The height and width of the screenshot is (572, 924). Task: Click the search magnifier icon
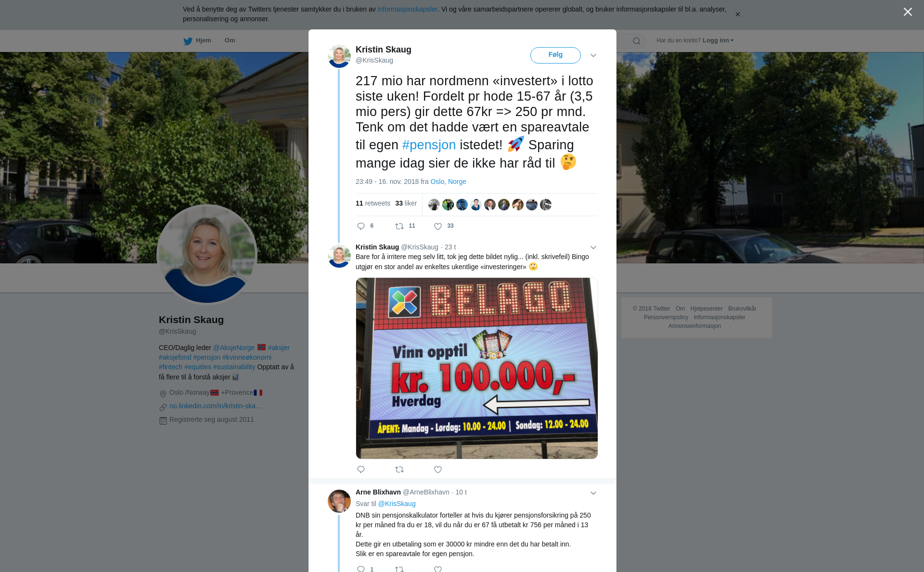637,41
